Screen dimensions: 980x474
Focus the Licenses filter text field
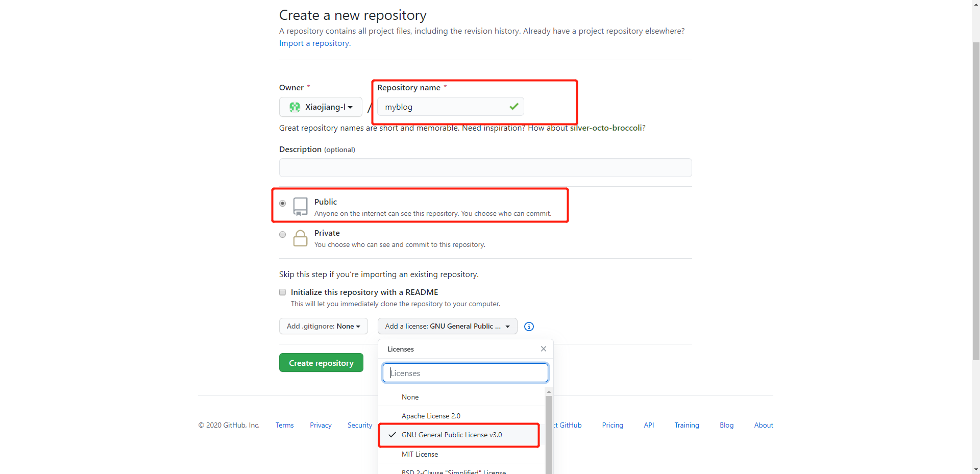point(465,373)
